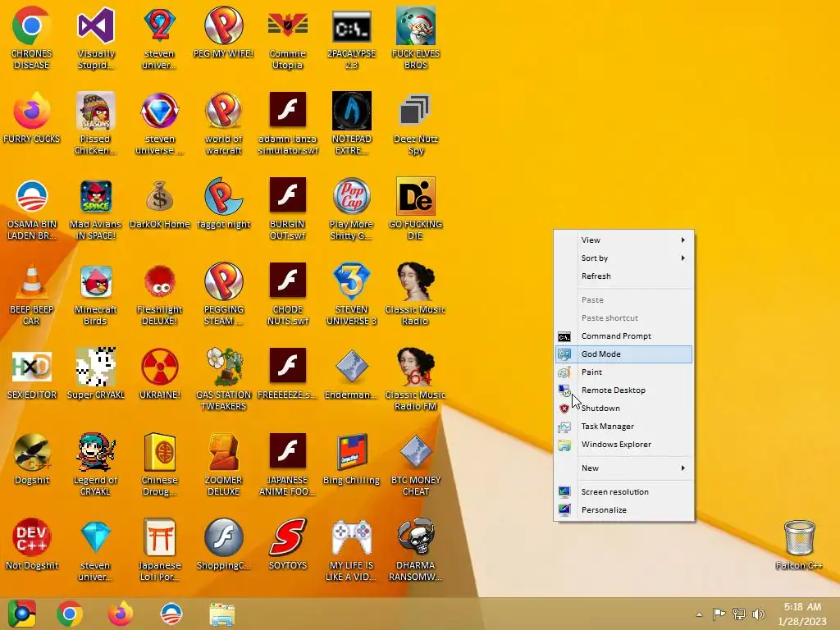Click the Action Center flag tray icon

click(719, 614)
